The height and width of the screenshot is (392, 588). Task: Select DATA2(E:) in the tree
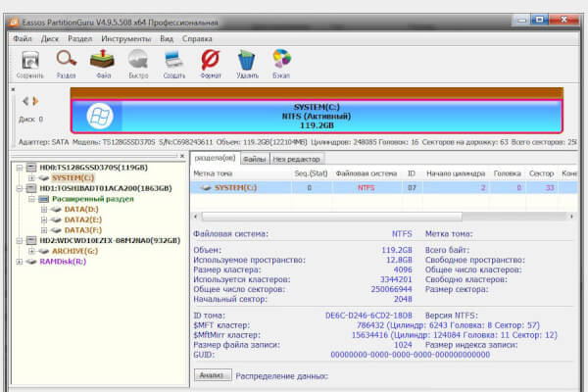click(x=83, y=220)
